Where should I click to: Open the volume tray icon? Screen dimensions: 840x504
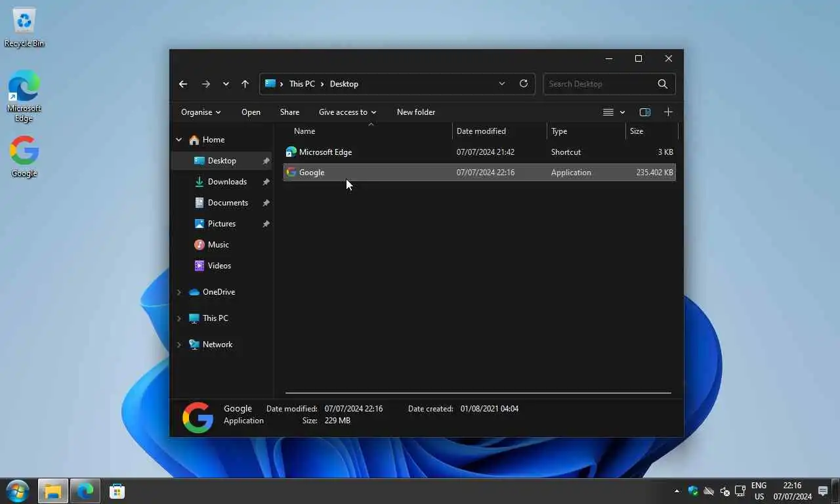point(725,491)
